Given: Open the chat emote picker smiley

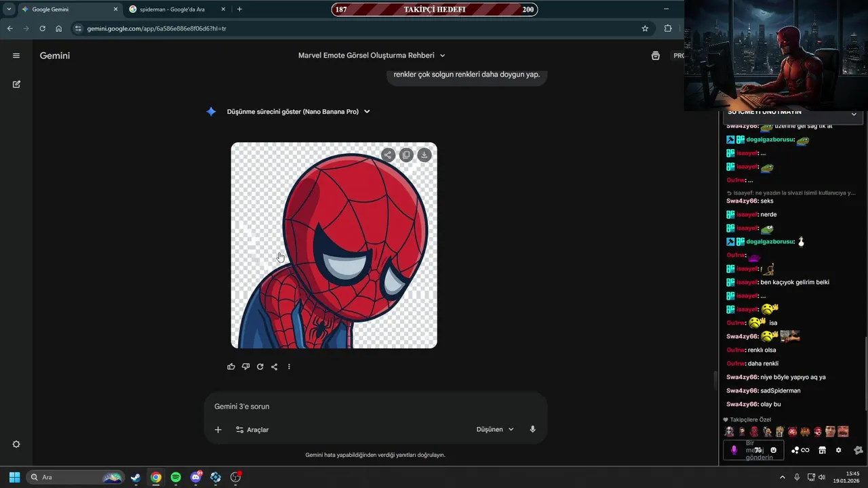Looking at the screenshot, I should coord(774,450).
